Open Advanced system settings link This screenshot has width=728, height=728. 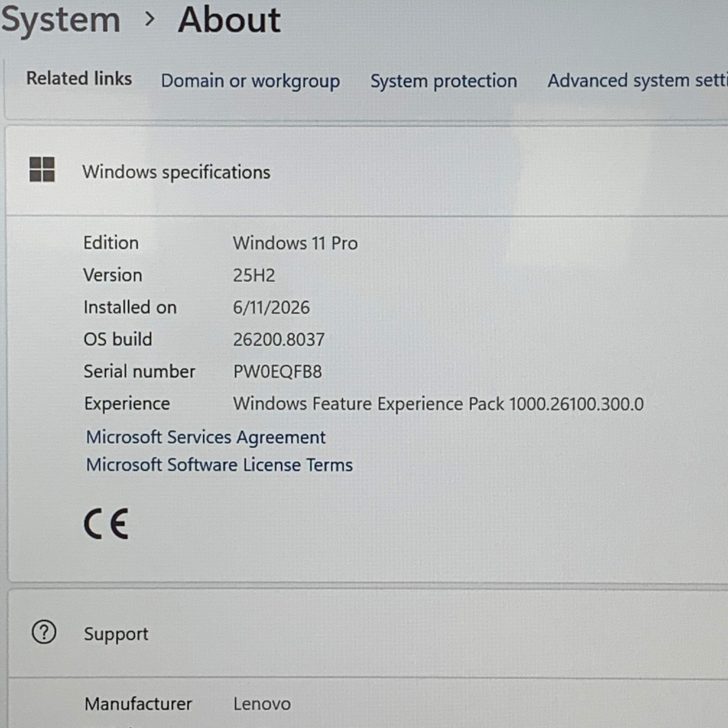click(x=637, y=81)
